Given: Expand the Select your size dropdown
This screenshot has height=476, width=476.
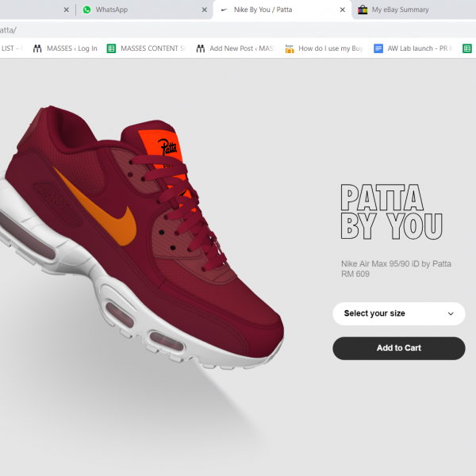Looking at the screenshot, I should (x=398, y=313).
